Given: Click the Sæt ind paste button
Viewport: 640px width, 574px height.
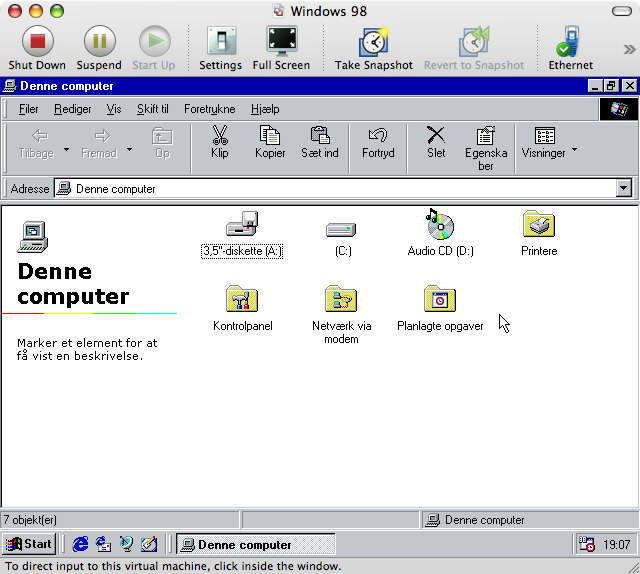Looking at the screenshot, I should pyautogui.click(x=320, y=142).
